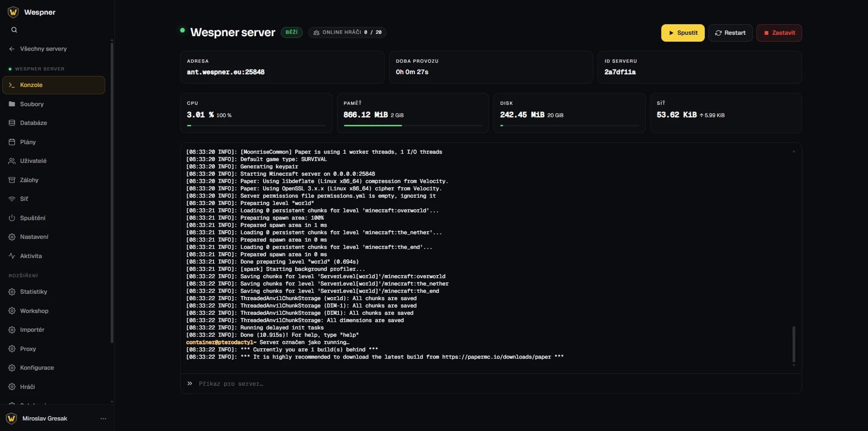Click the container@pterodactyl console line
The width and height of the screenshot is (868, 431).
click(x=268, y=342)
